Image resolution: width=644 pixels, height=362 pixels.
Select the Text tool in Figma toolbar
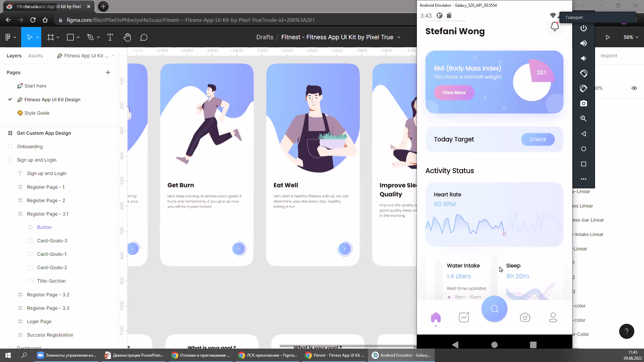point(110,37)
